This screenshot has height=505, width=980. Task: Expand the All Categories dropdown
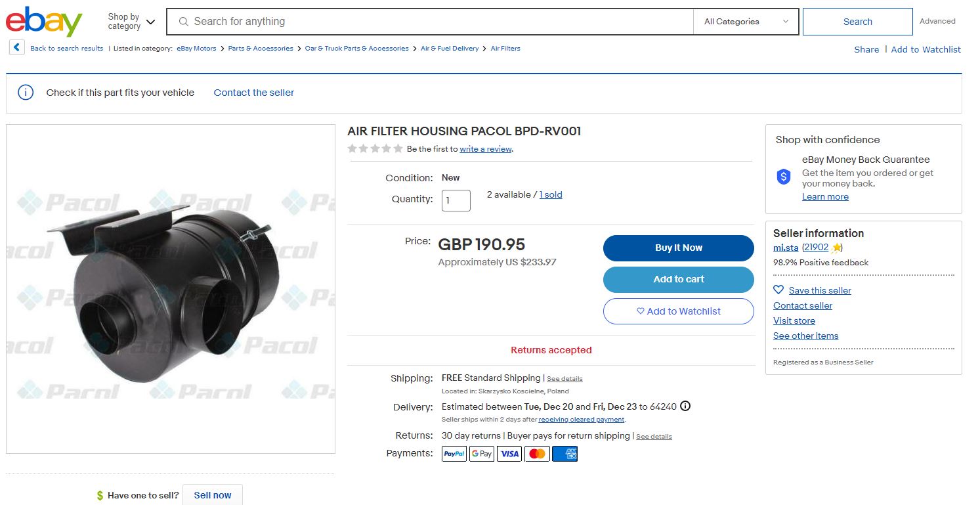(746, 22)
